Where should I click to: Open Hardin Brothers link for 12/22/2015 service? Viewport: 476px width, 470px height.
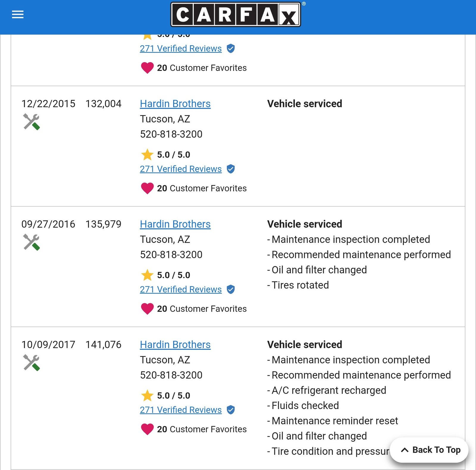(x=175, y=104)
